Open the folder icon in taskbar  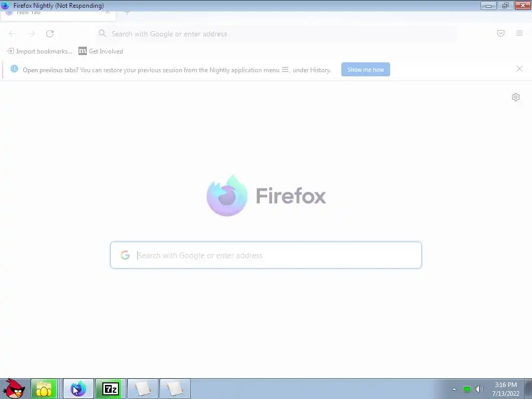pyautogui.click(x=44, y=389)
